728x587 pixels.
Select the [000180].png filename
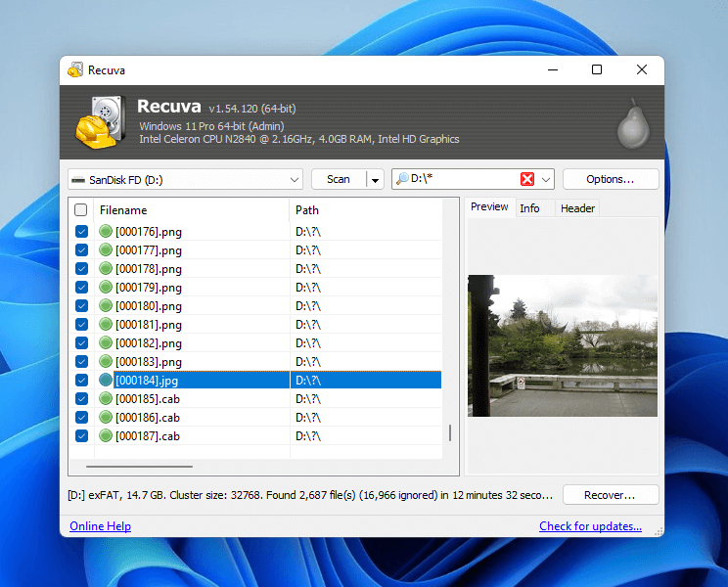coord(149,306)
